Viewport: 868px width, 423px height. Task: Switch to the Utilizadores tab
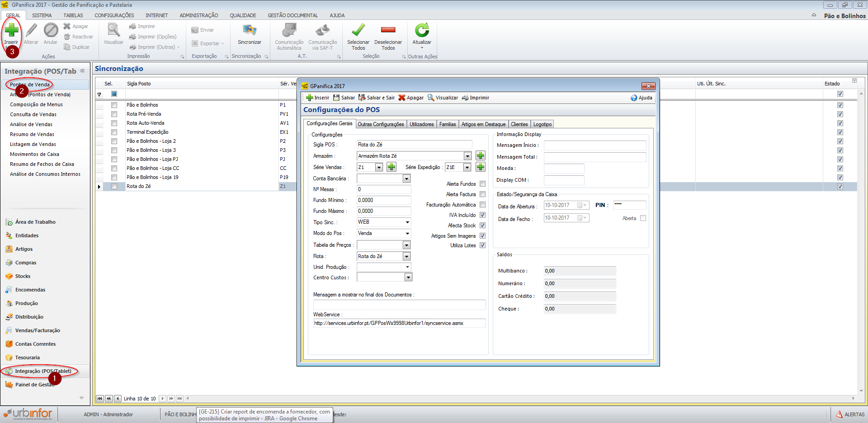coord(421,124)
